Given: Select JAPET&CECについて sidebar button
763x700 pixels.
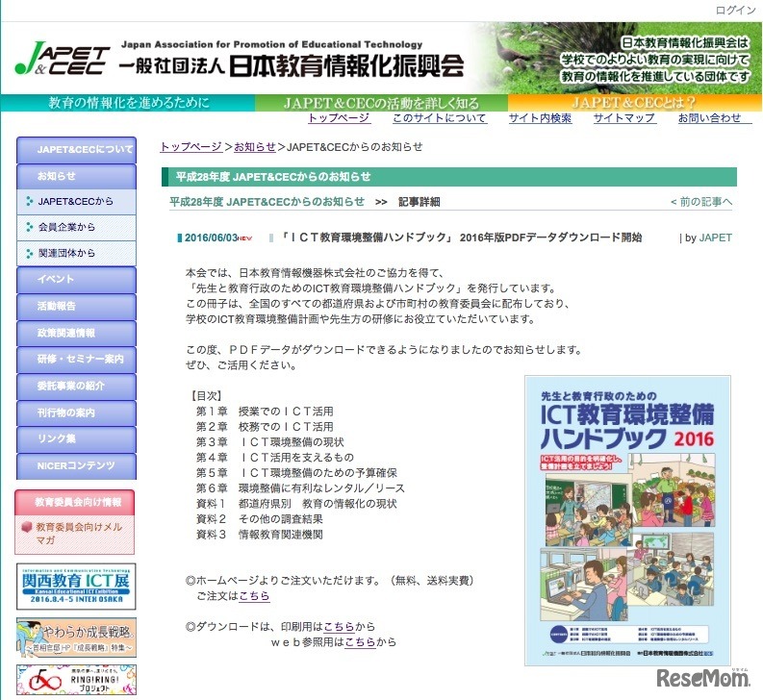Looking at the screenshot, I should point(76,150).
